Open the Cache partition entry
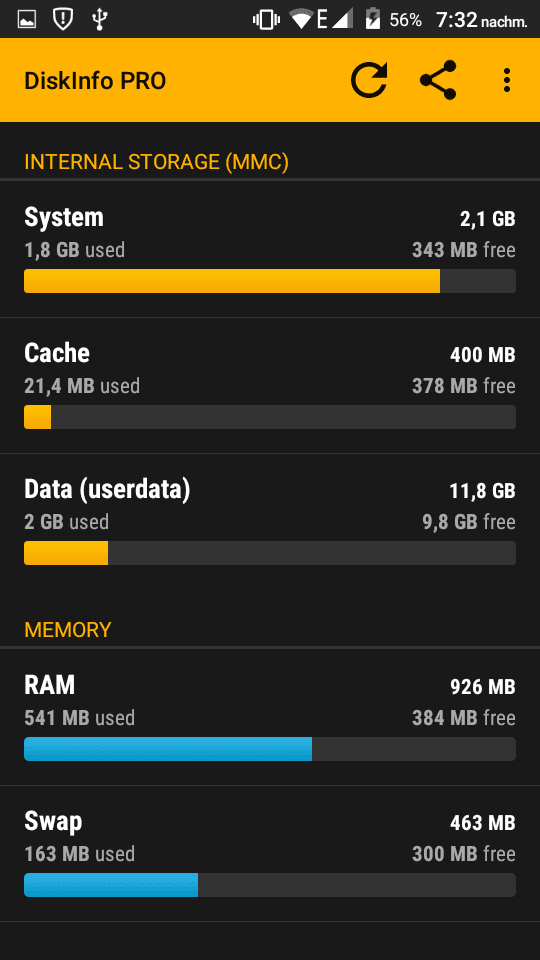 270,386
